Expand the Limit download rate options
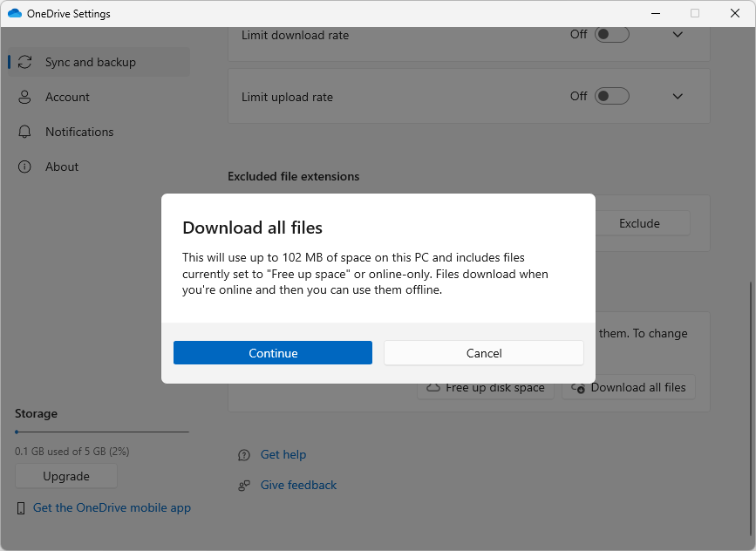Image resolution: width=756 pixels, height=551 pixels. tap(678, 34)
